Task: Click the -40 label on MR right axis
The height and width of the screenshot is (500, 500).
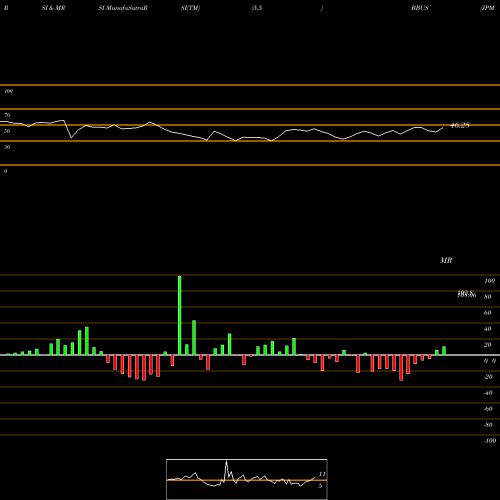Action: click(x=488, y=393)
